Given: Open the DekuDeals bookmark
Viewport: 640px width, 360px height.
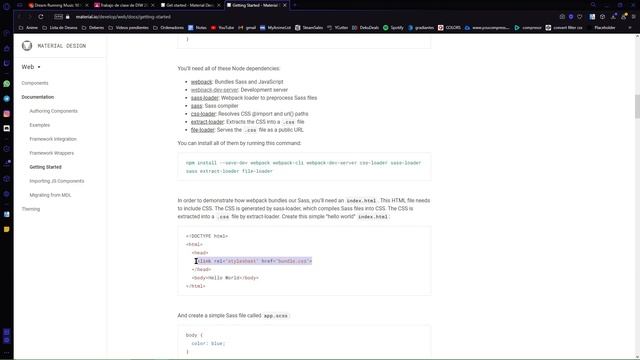Looking at the screenshot, I should 365,28.
